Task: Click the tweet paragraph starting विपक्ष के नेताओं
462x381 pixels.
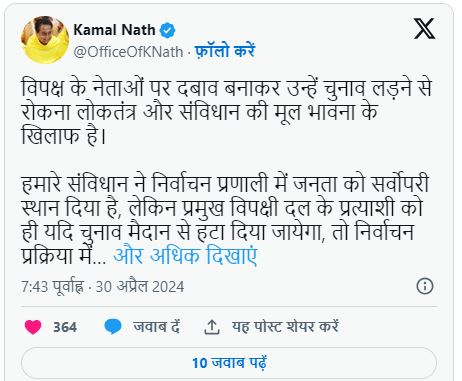Action: [x=227, y=112]
